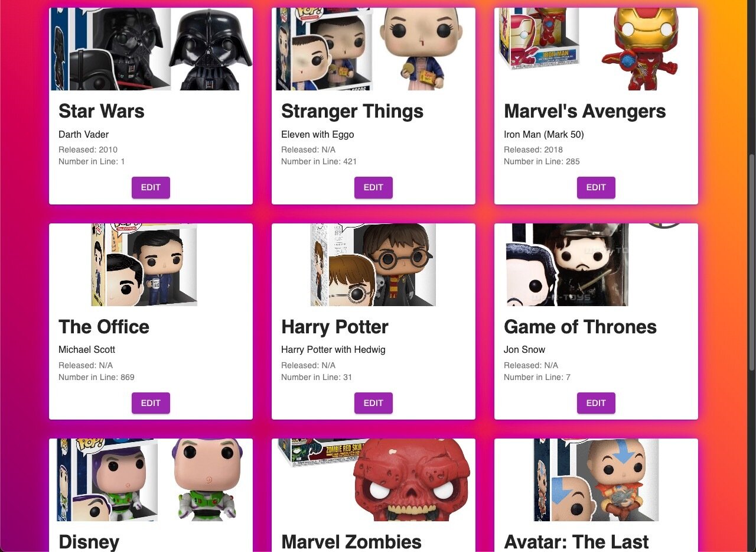Screen dimensions: 756x552
Task: Click EDIT on Marvel's Avengers card
Action: pos(596,187)
